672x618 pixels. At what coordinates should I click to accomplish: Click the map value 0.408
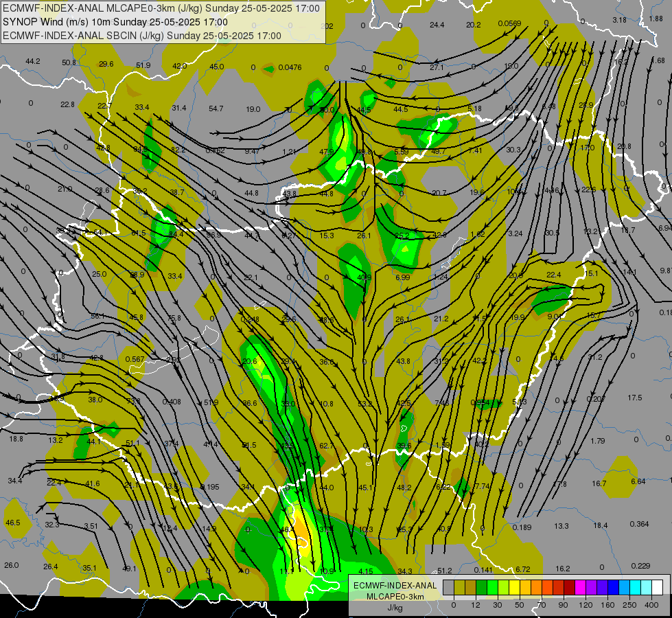point(172,402)
